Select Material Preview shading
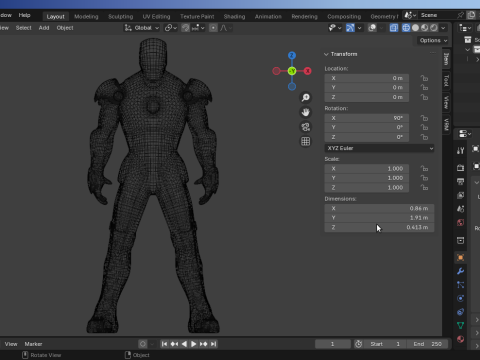The image size is (480, 360). click(424, 28)
